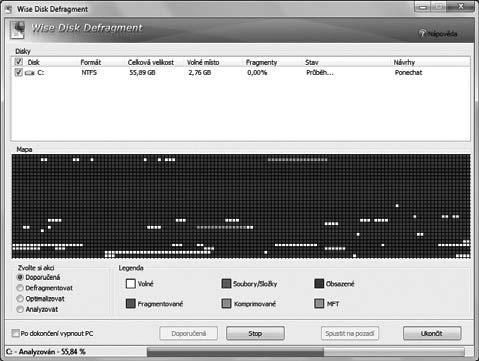Select the Optimalizovat radio option
This screenshot has height=361, width=479.
[x=20, y=298]
